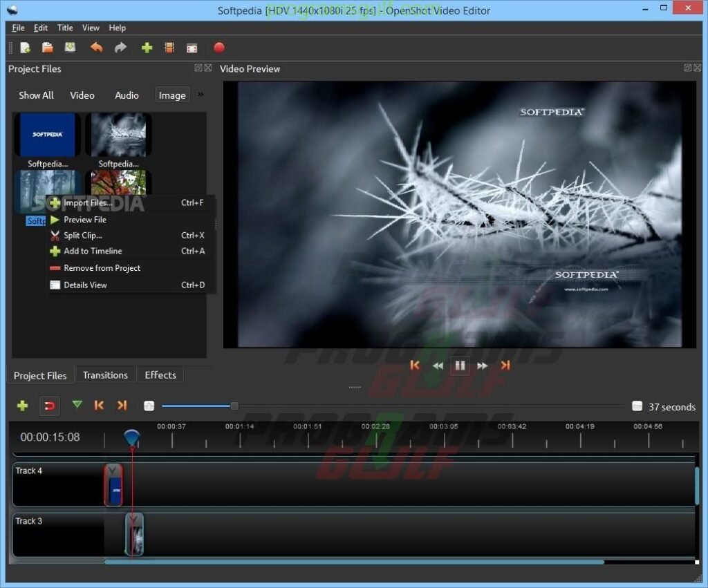The image size is (708, 588).
Task: Click the Track 3 label
Action: click(x=29, y=521)
